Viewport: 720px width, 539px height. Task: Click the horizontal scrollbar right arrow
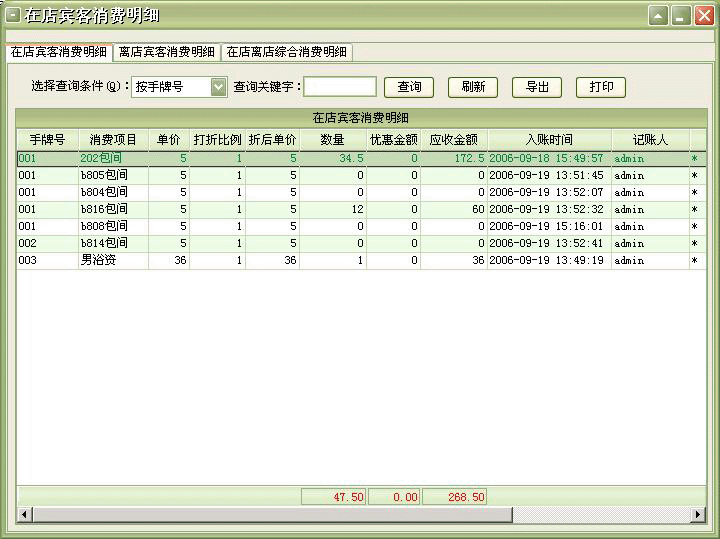click(699, 514)
